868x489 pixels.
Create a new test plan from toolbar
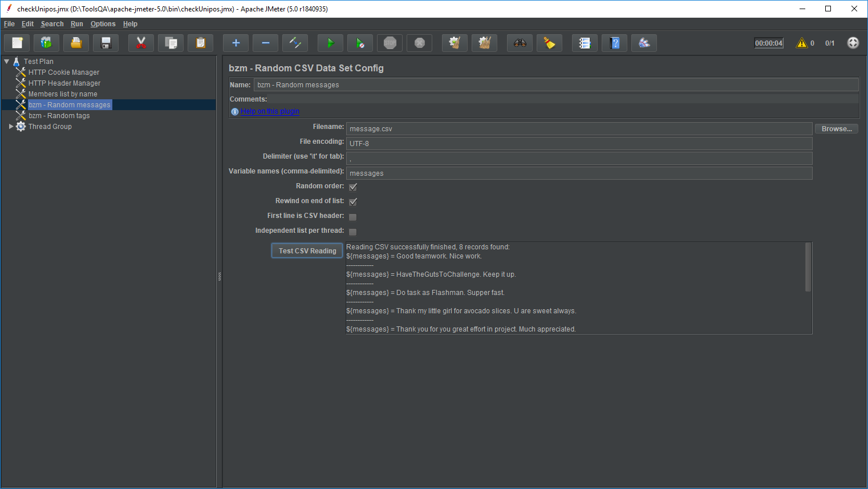click(x=17, y=43)
